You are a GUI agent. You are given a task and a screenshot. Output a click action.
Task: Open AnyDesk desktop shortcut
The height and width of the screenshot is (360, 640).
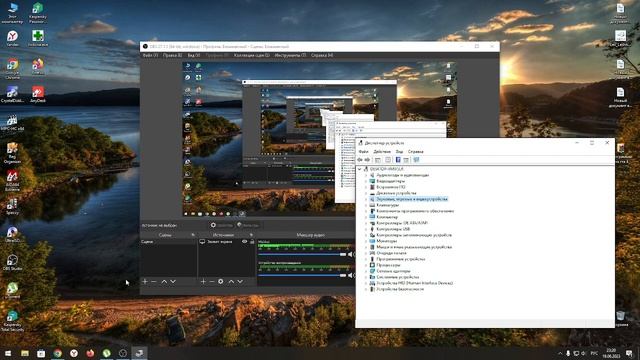38,94
